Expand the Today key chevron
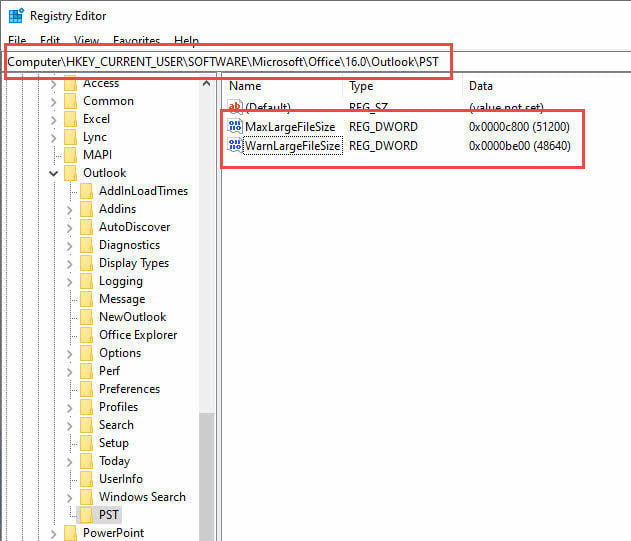Viewport: 631px width, 541px height. pos(70,462)
